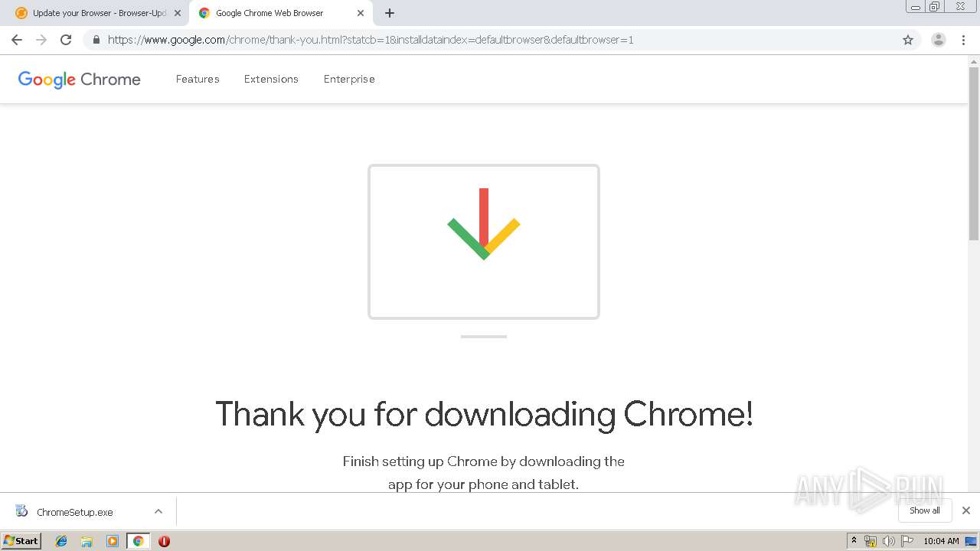This screenshot has width=980, height=551.
Task: Click the download arrow illustration
Action: 484,223
